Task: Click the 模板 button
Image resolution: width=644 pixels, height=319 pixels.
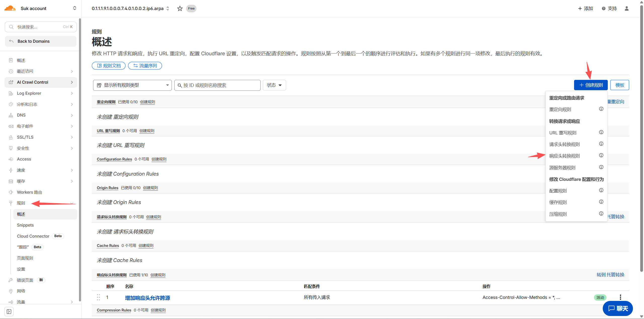Action: [x=620, y=85]
